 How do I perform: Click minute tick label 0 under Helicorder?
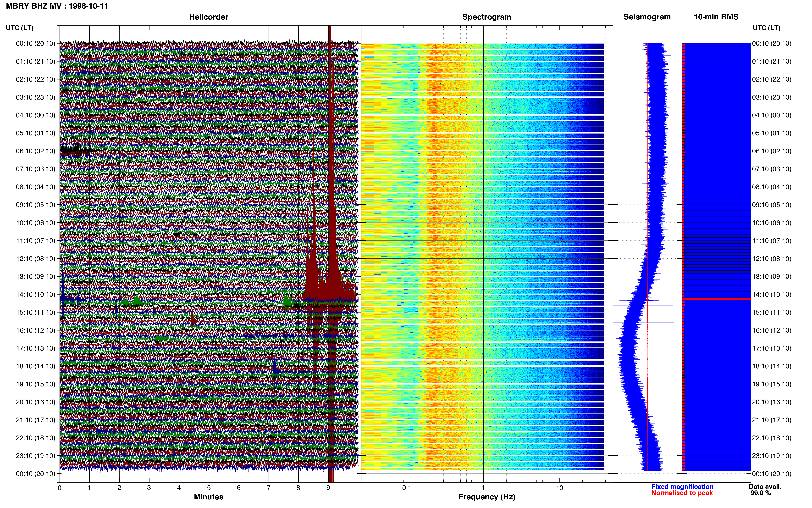click(x=59, y=488)
